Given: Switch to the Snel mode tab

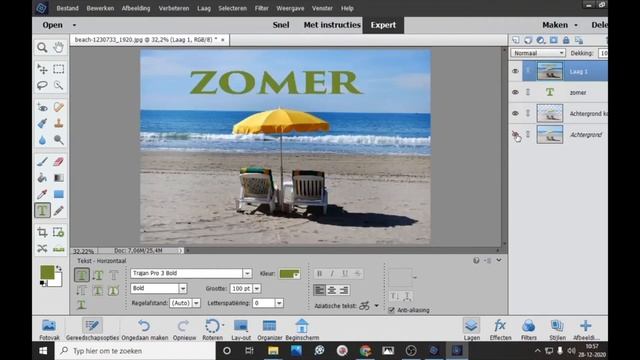Looking at the screenshot, I should coord(281,25).
